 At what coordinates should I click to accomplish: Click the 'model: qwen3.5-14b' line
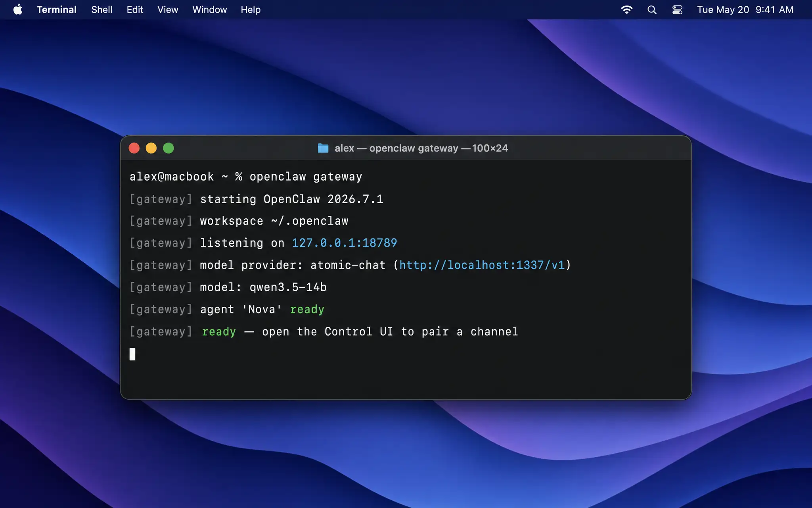263,287
